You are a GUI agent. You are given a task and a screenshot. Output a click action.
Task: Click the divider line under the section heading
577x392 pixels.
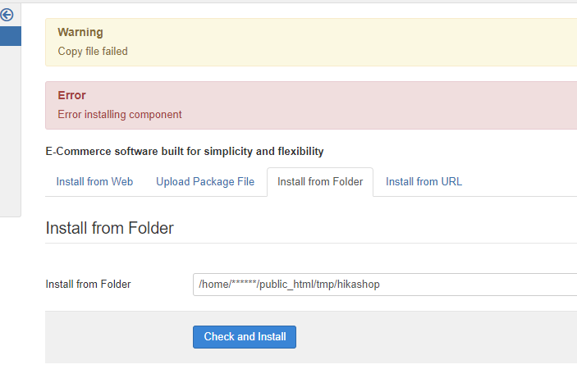click(x=311, y=243)
